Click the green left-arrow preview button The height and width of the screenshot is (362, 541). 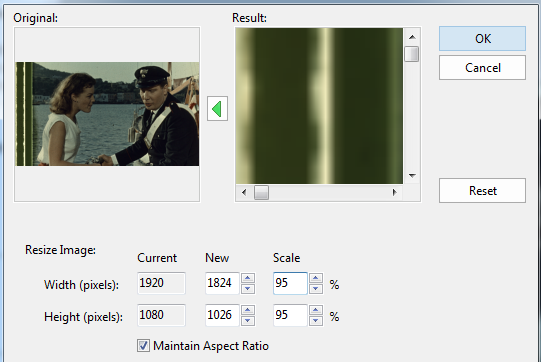(217, 109)
